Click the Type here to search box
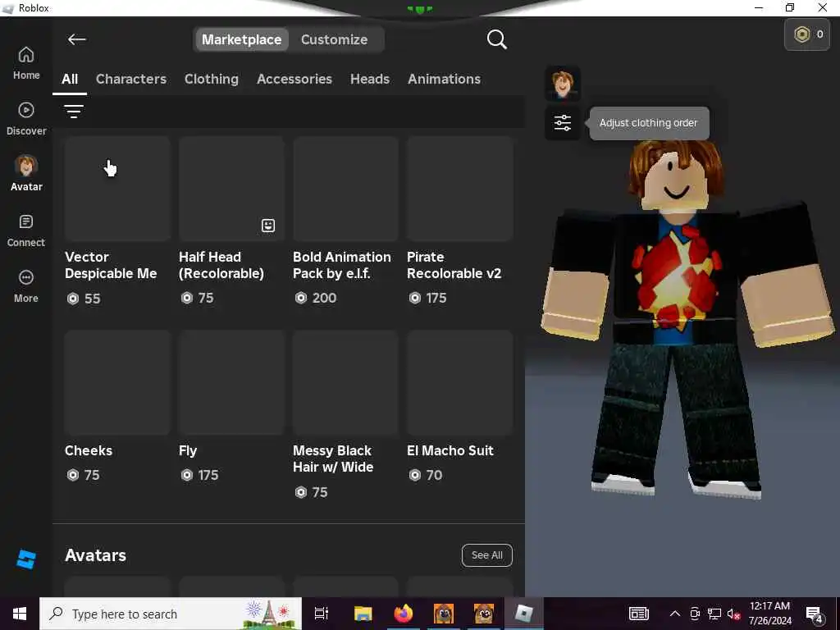Viewport: 840px width, 630px height. coord(171,614)
